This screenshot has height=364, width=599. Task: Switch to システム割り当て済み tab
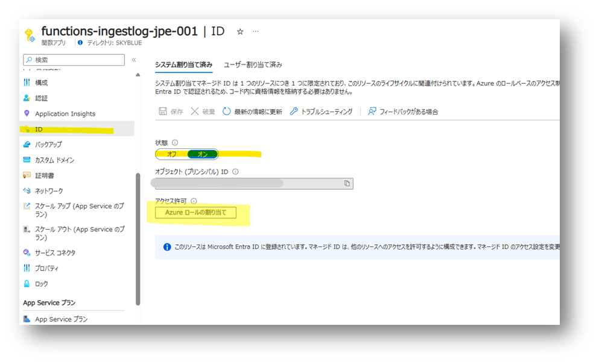[184, 65]
